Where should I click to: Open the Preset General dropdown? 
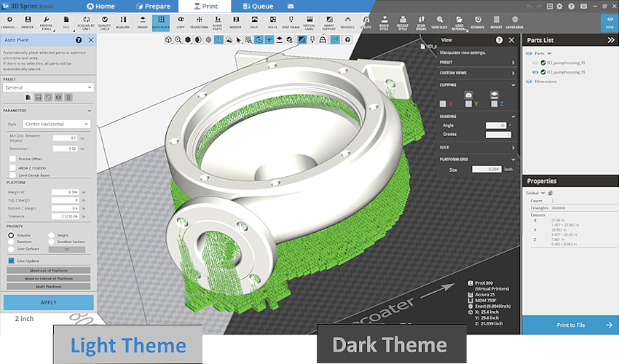pyautogui.click(x=48, y=87)
